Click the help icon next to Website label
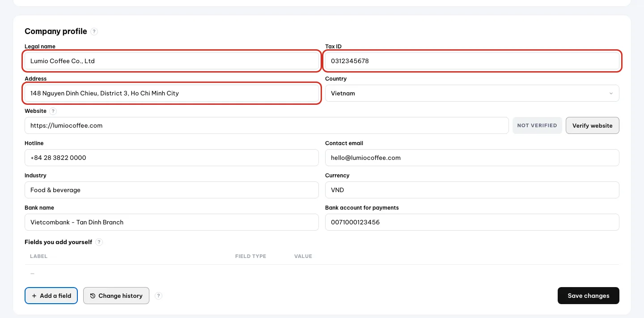 point(53,111)
